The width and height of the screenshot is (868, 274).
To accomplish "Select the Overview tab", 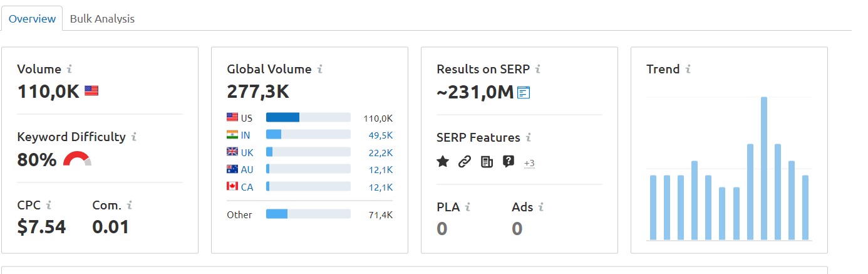I will click(32, 19).
